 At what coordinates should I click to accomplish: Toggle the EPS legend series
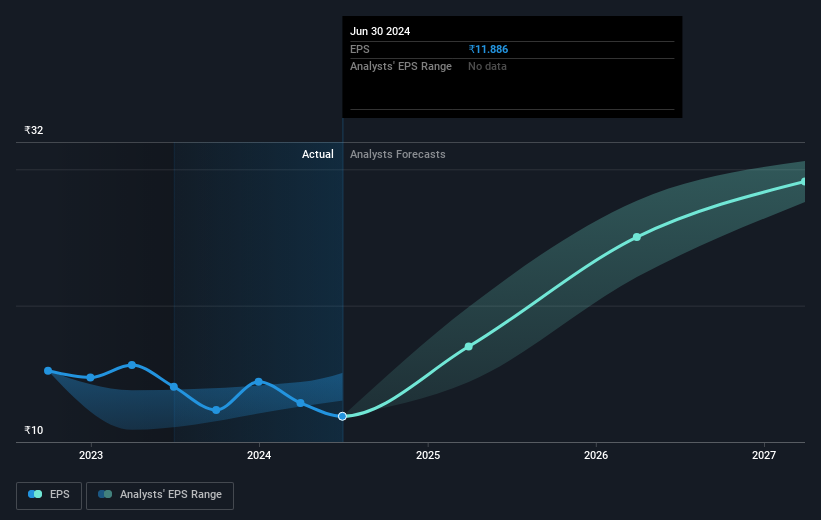49,495
